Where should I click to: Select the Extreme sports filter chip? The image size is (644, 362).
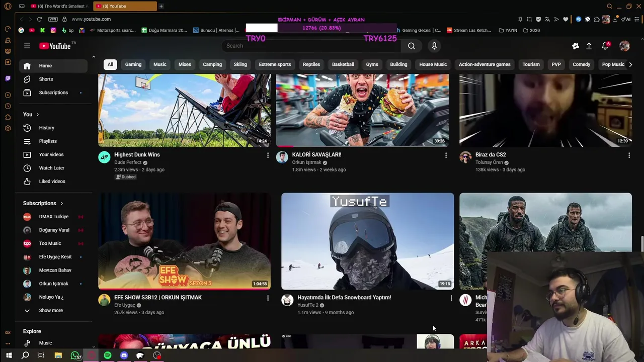click(275, 64)
